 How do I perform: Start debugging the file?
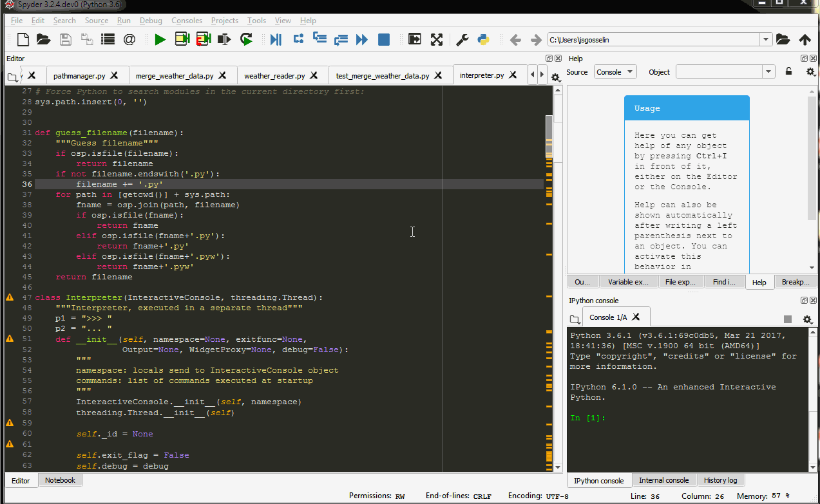point(276,40)
